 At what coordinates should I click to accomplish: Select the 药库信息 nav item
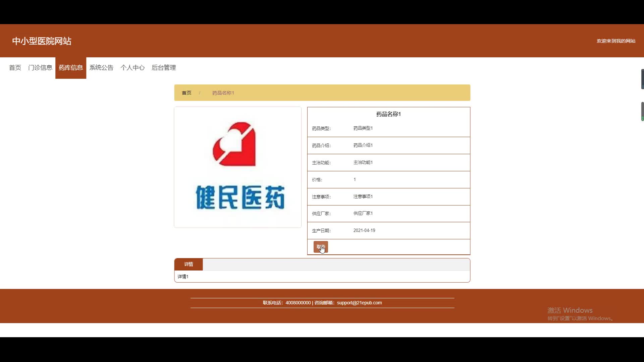coord(71,68)
